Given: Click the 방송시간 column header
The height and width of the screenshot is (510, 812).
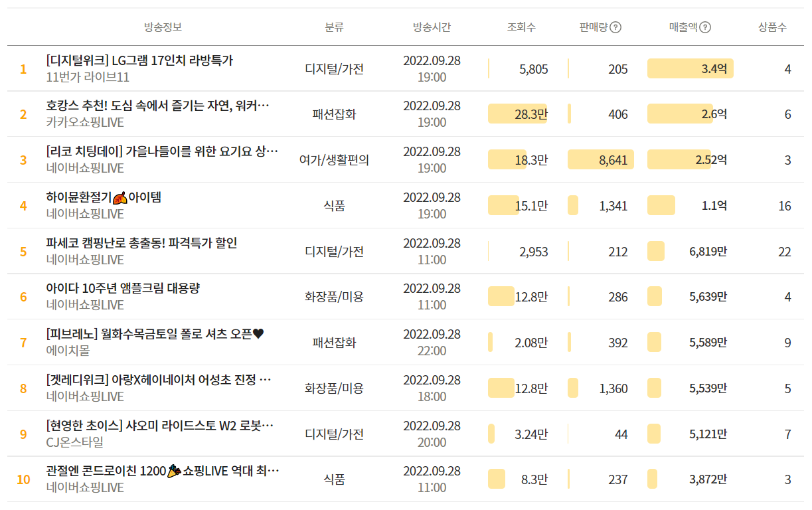Looking at the screenshot, I should click(432, 27).
